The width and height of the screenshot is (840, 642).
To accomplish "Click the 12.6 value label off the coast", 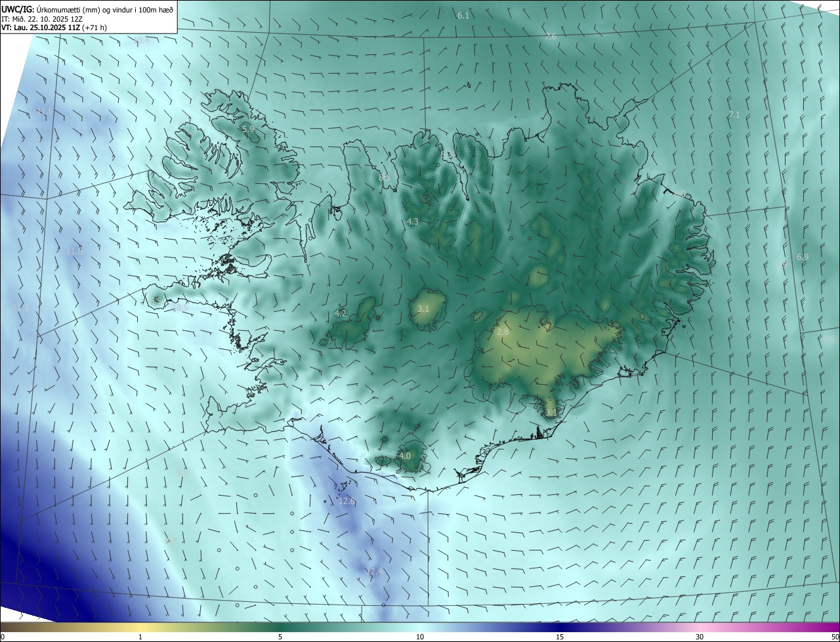I will [346, 502].
